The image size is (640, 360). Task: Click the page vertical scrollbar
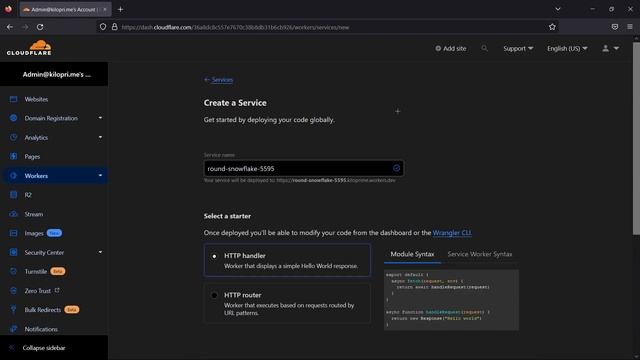click(636, 139)
